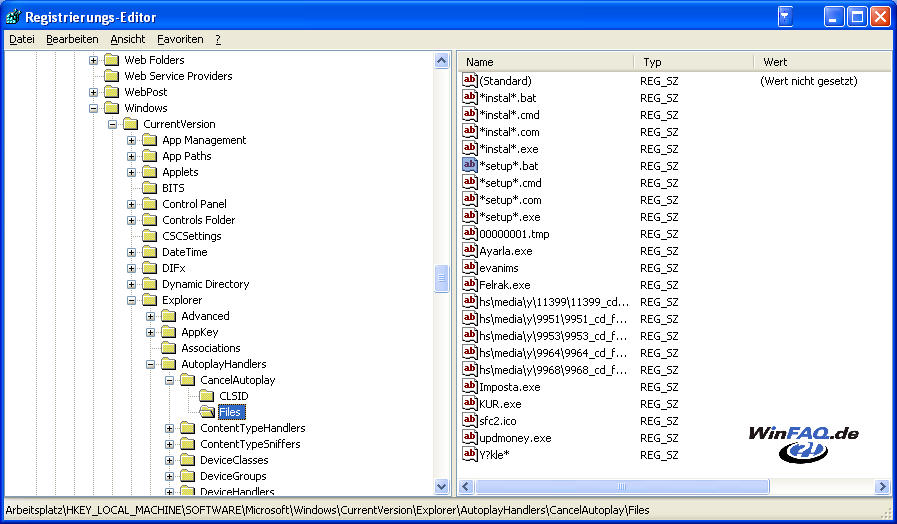Select the Control Panel tree key

194,204
